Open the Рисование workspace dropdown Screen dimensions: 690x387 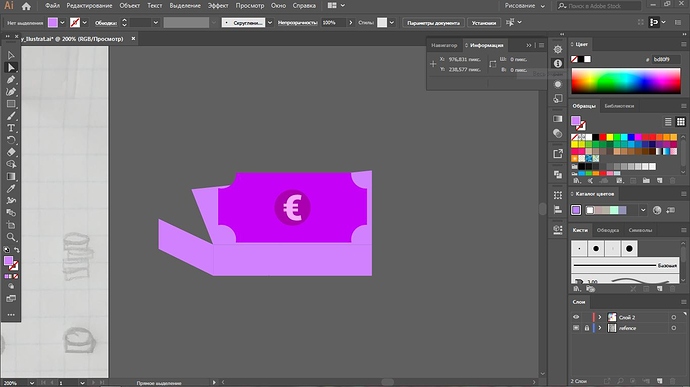pyautogui.click(x=525, y=6)
